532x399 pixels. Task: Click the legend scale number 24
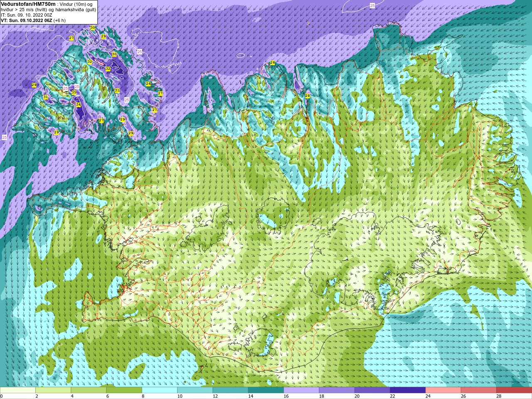pos(428,396)
